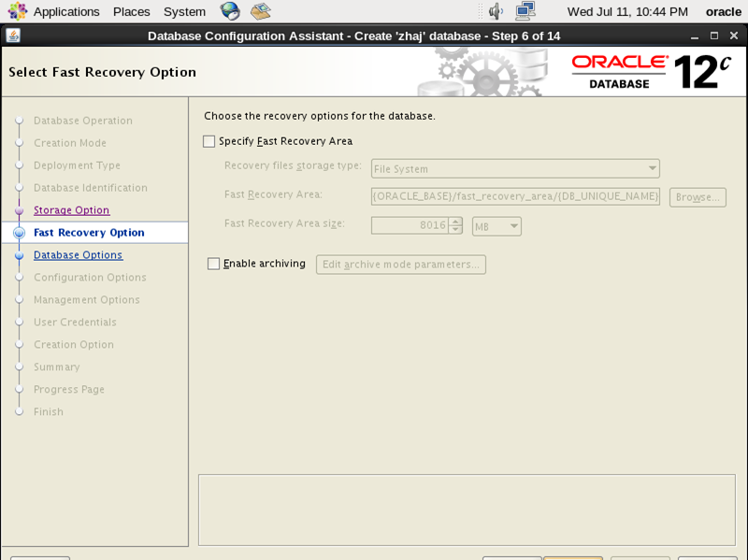
Task: Click 'Creation Option' step text
Action: pyautogui.click(x=74, y=344)
